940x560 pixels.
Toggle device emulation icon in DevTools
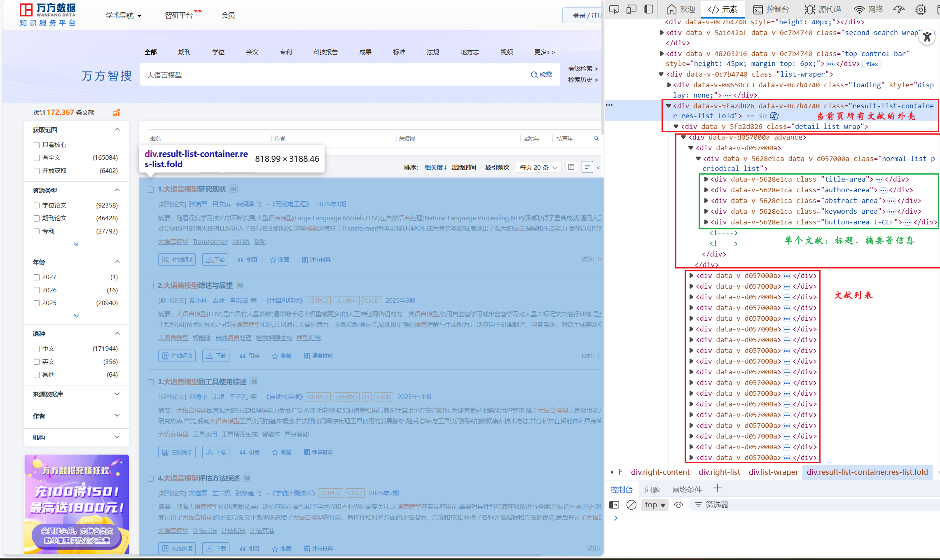(631, 9)
